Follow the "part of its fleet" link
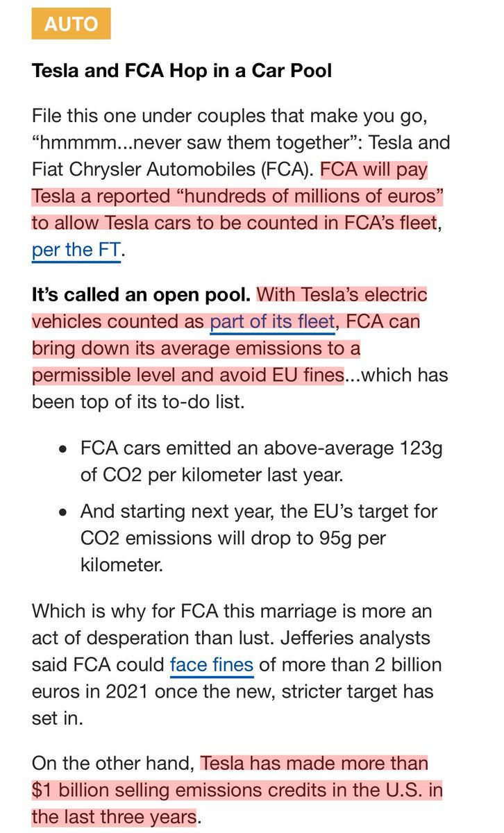Screen dimensions: 504x833 point(272,321)
